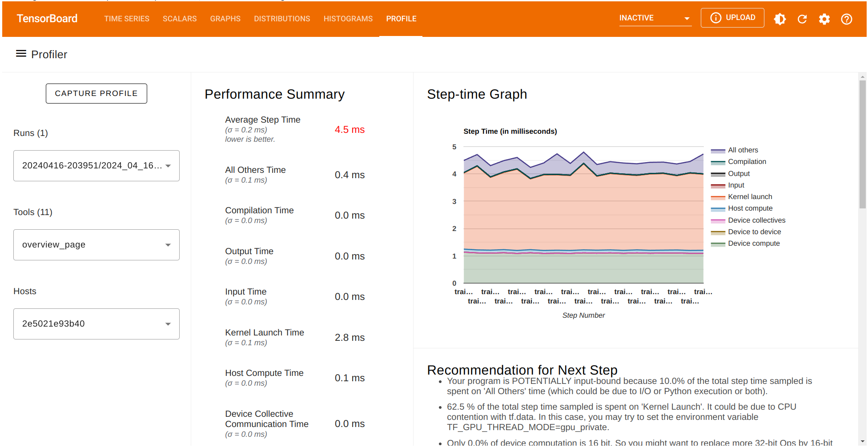The width and height of the screenshot is (868, 447).
Task: Click the TensorBoard logo text
Action: tap(47, 19)
